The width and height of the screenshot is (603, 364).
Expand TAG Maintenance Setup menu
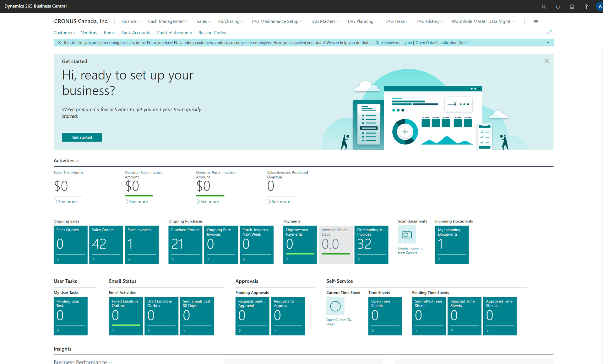(x=277, y=21)
